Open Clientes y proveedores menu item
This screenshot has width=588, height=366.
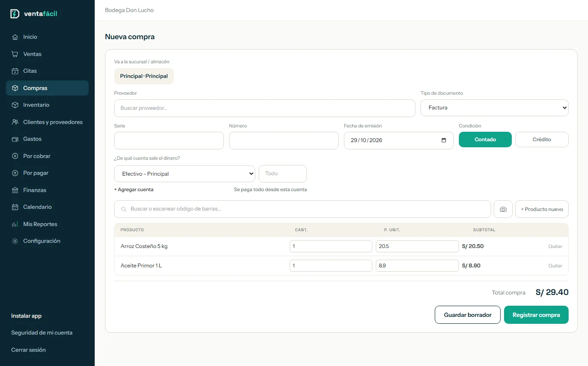(x=47, y=122)
